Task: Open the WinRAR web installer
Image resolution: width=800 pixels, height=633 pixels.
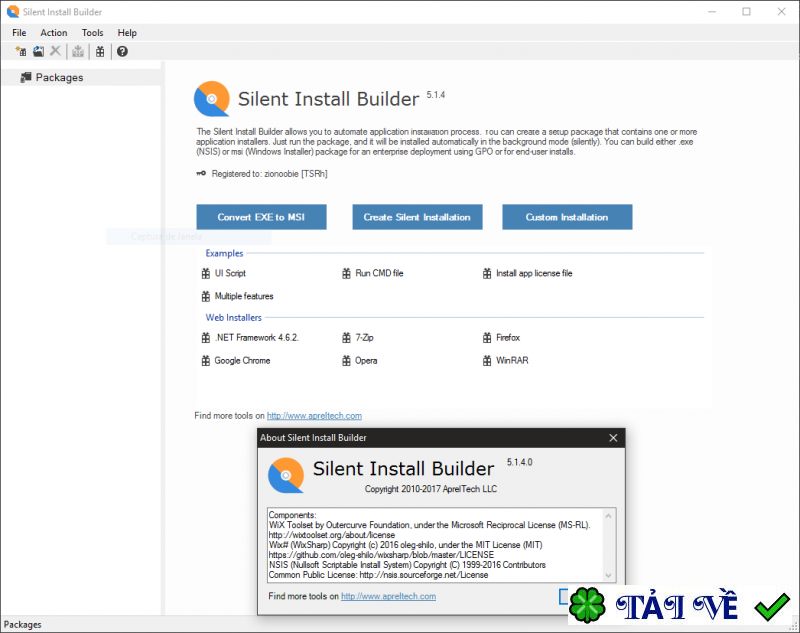Action: click(506, 361)
